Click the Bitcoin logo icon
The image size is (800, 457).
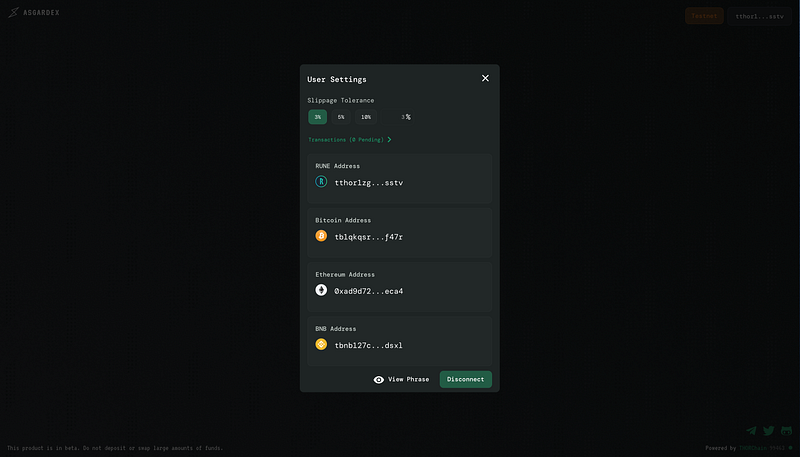click(321, 236)
